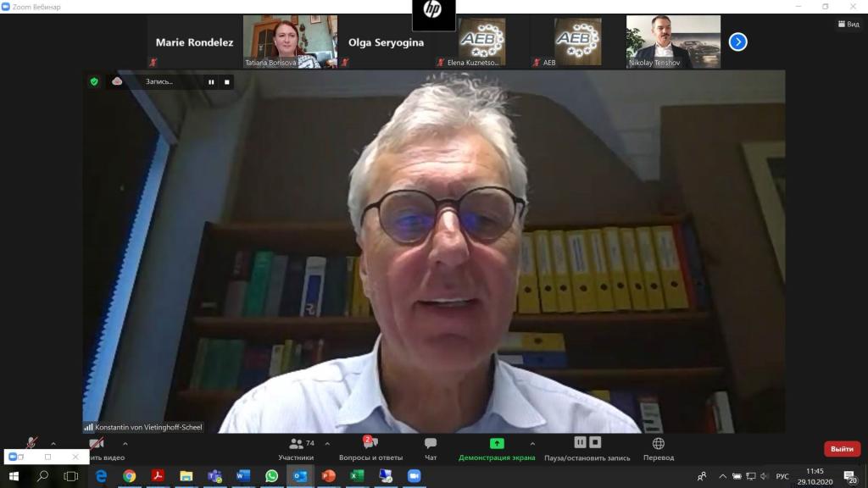Stop recording in the Запись indicator
Image resolution: width=868 pixels, height=488 pixels.
click(226, 82)
